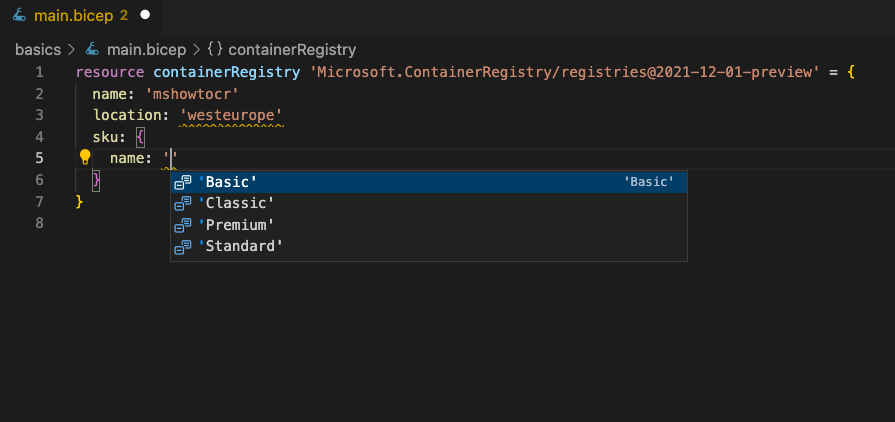Click the Bicep icon in the breadcrumb
This screenshot has height=422, width=895.
click(x=92, y=50)
